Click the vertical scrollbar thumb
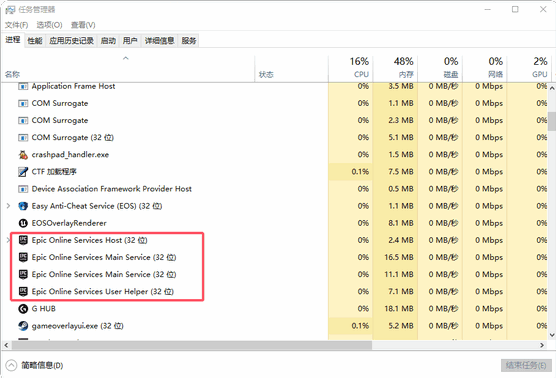The image size is (556, 378). [552, 122]
